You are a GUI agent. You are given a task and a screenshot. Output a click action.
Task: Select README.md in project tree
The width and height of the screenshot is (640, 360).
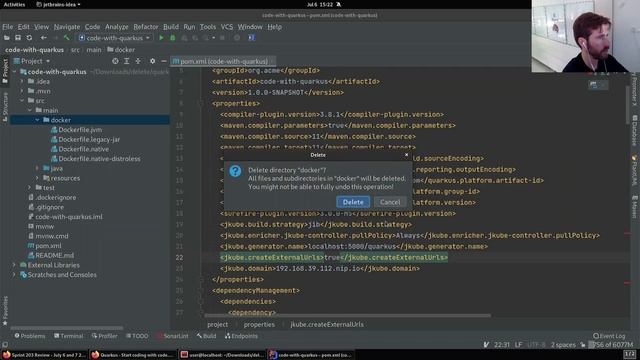pos(54,256)
